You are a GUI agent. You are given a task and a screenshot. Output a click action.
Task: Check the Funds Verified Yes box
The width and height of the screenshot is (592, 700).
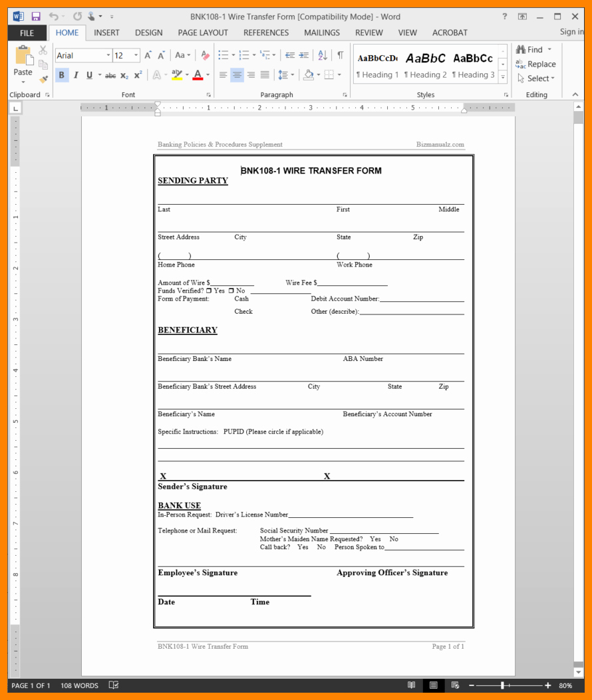click(x=209, y=291)
